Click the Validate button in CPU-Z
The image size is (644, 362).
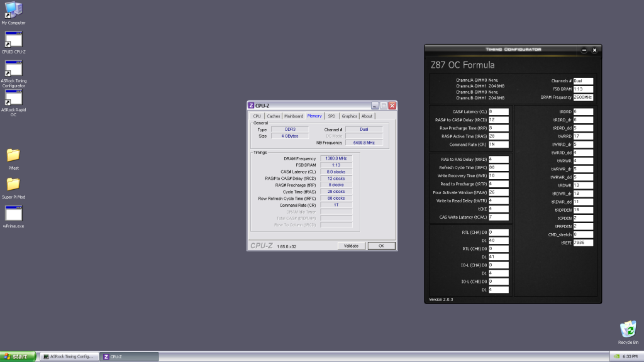[351, 246]
